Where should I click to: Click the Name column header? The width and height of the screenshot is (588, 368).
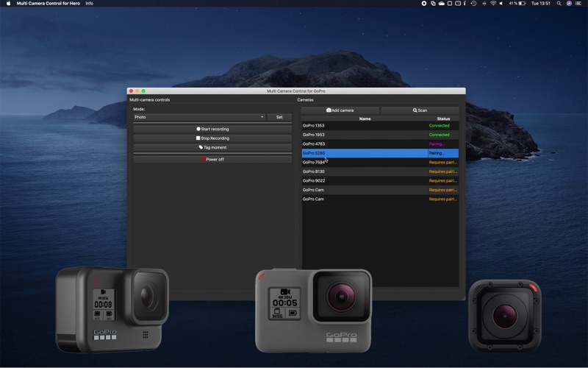[x=365, y=118]
